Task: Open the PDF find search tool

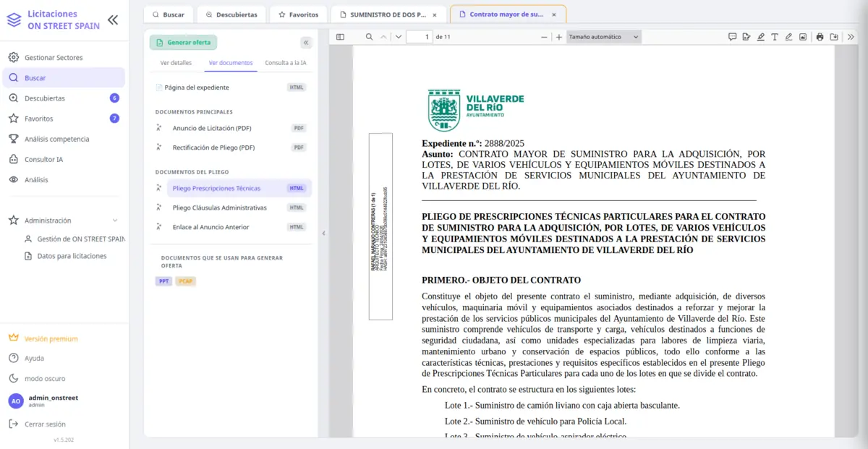Action: click(369, 37)
